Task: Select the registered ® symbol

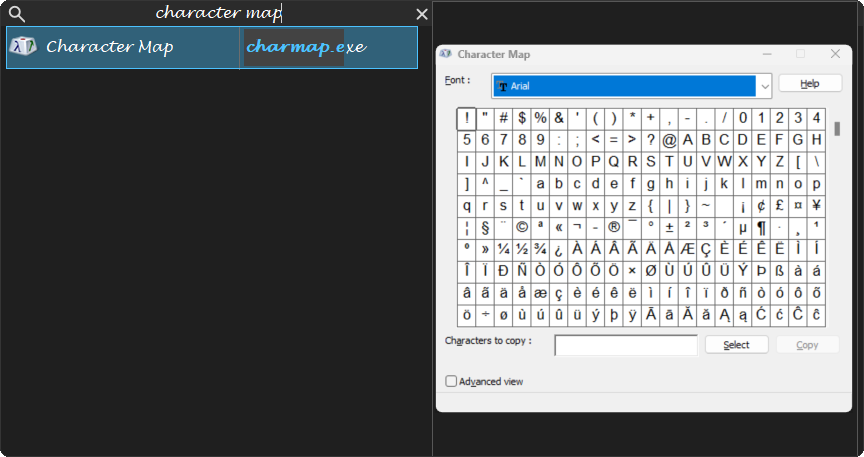Action: 614,228
